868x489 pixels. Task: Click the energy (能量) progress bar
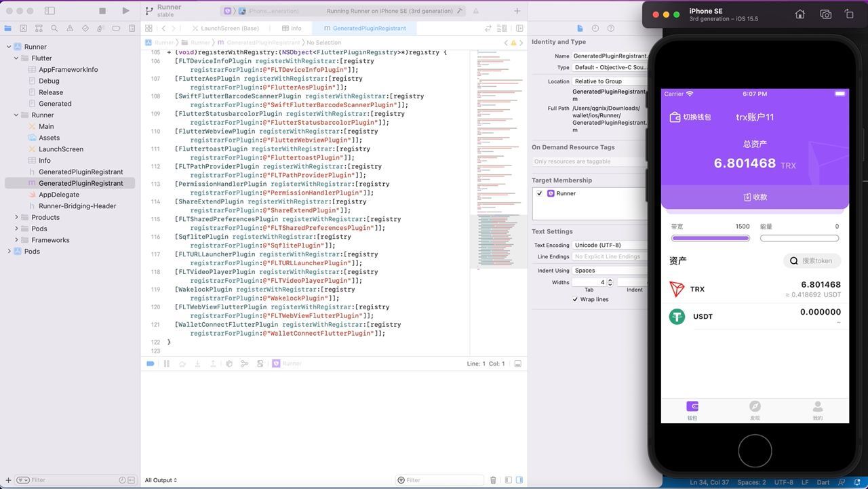(x=800, y=238)
